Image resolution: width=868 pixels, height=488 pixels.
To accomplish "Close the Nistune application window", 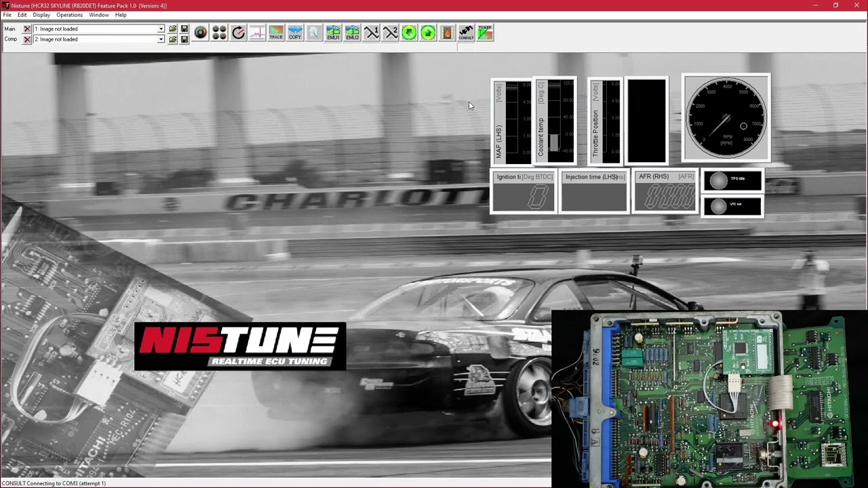I will [856, 5].
